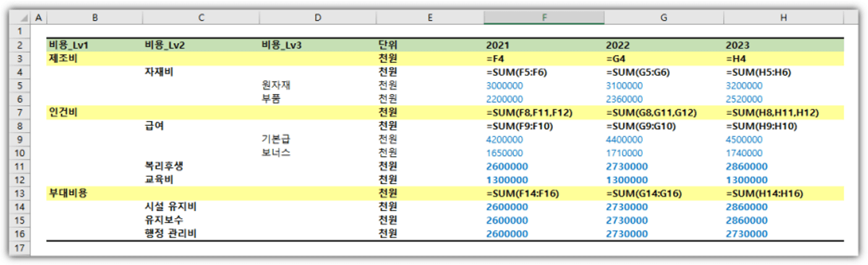Click the =SUM(G8,G11,G12) formula cell

(664, 112)
